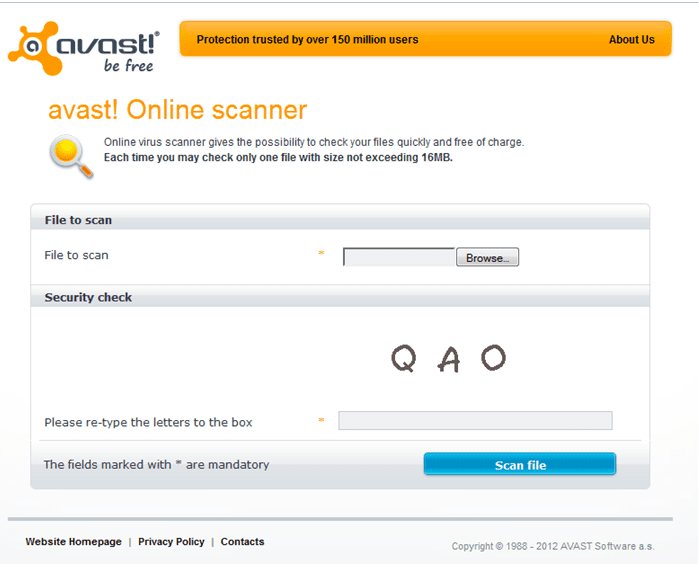Screen dimensions: 699x581
Task: Open the About Us page
Action: (631, 40)
